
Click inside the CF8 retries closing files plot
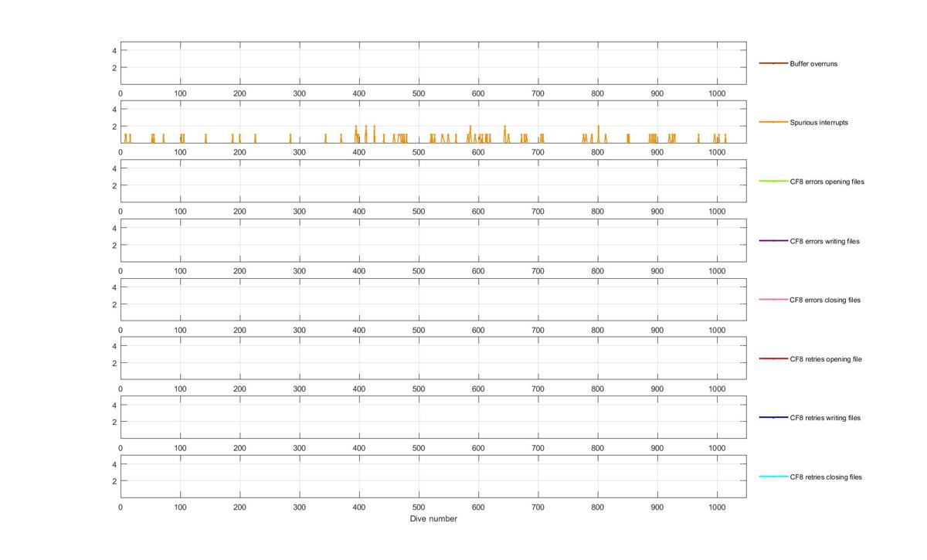(433, 477)
